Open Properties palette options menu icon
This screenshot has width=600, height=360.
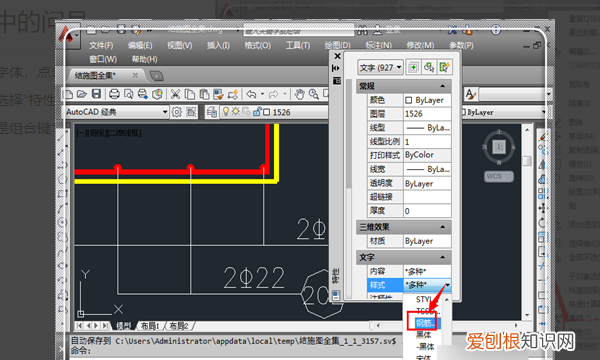click(x=336, y=81)
